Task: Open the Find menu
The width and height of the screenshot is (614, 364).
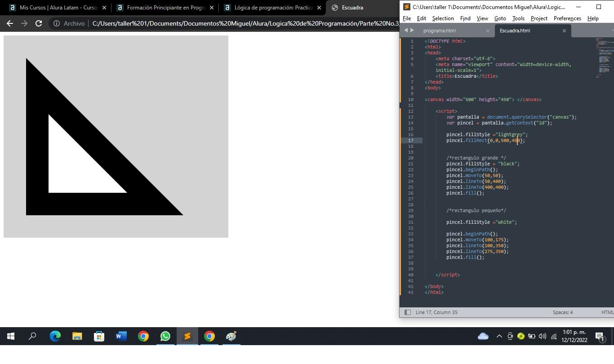Action: pos(465,18)
